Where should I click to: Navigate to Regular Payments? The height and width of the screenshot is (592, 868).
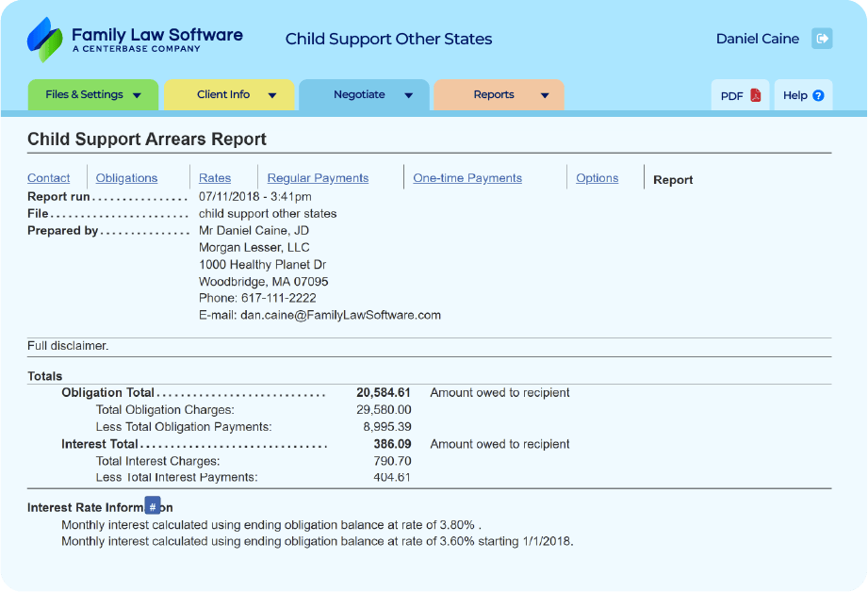click(318, 178)
